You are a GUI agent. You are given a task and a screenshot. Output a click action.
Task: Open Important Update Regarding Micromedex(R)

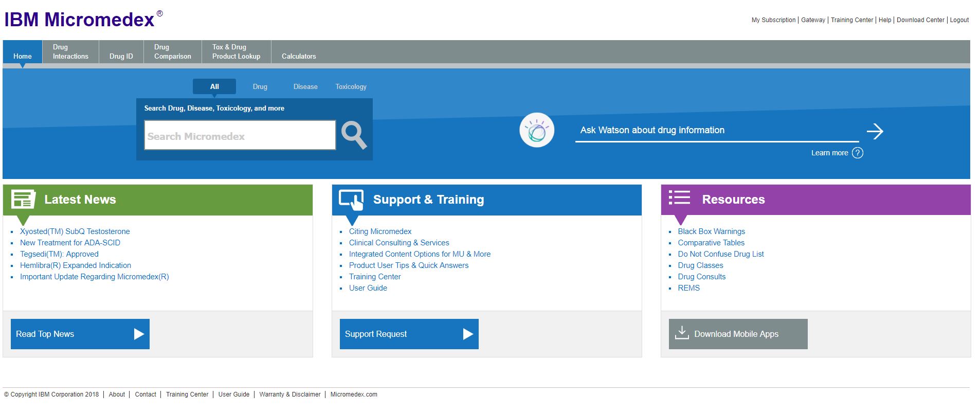click(x=95, y=277)
